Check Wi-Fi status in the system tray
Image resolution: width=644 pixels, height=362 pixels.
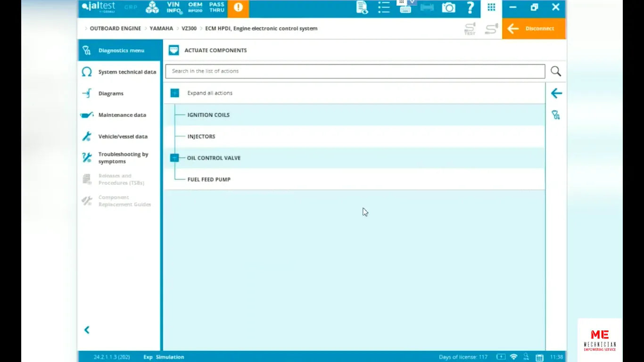(513, 357)
